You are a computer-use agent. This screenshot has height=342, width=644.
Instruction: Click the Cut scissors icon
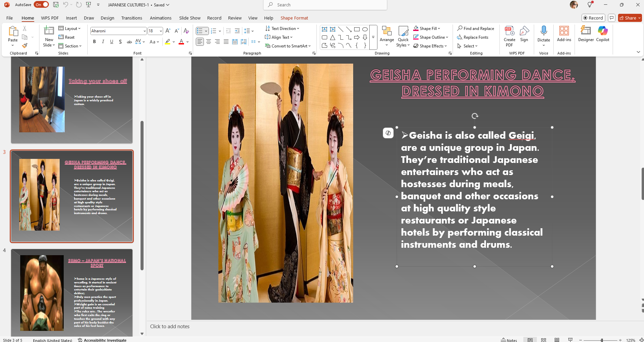[x=25, y=29]
